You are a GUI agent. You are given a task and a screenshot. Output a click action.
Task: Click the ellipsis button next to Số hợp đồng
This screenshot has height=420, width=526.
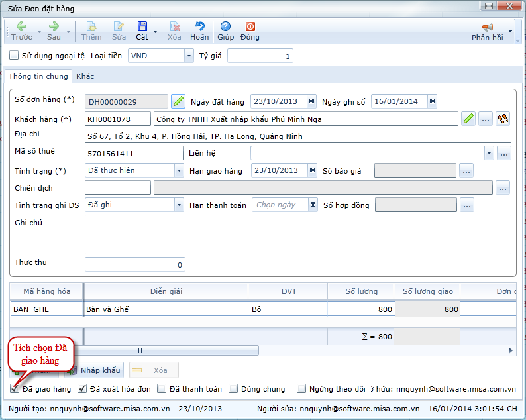[467, 205]
